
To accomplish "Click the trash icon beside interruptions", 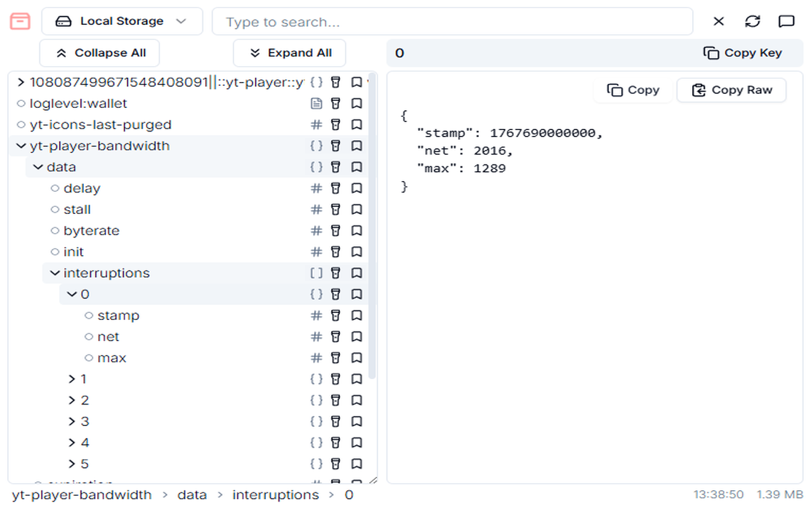I will [336, 273].
